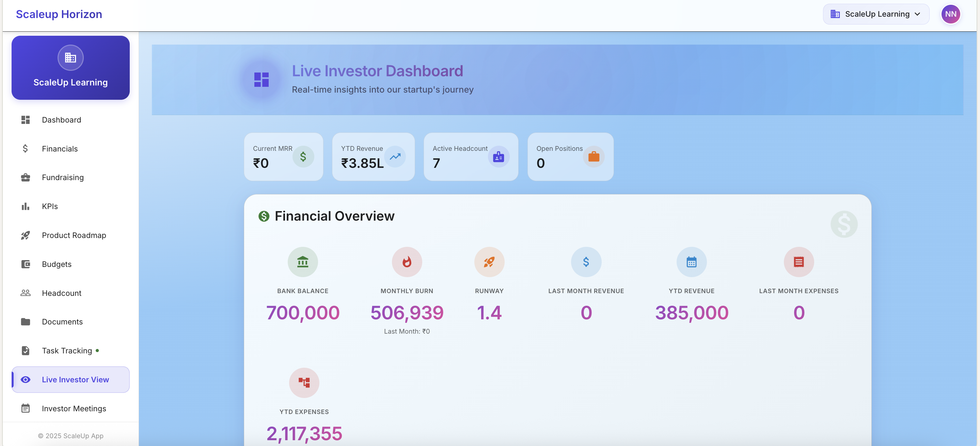Click the Fundraising briefcase icon in sidebar
Image resolution: width=980 pixels, height=446 pixels.
[x=26, y=178]
